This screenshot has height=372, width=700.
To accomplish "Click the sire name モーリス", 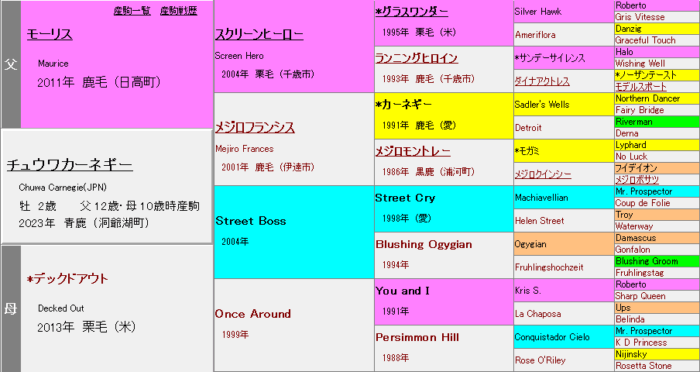I will [x=50, y=34].
